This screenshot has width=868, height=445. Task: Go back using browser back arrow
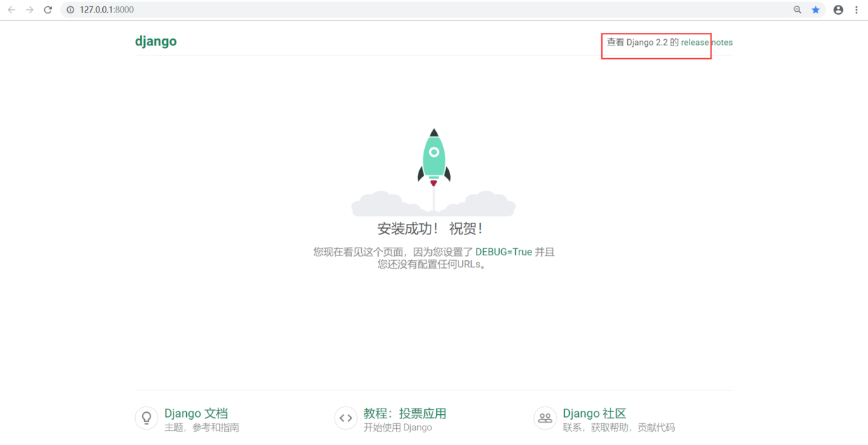(11, 10)
